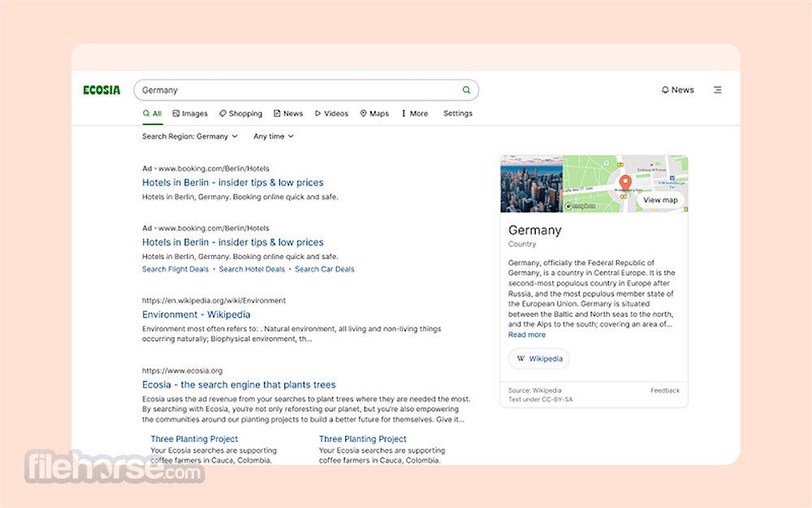
Task: Open Ecosia search engine that plants trees result
Action: 239,384
